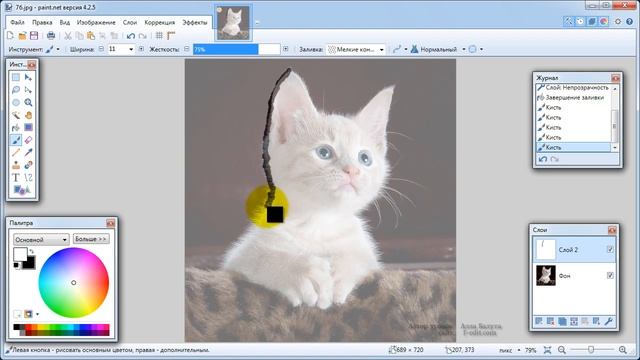Select the Rectangle Select tool
The width and height of the screenshot is (640, 360).
coord(16,78)
